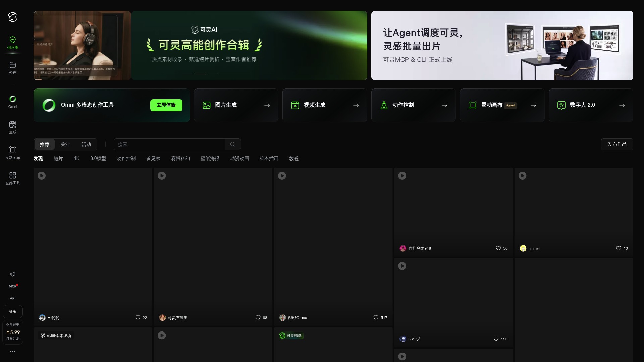
Task: Play the video by AI豹豹
Action: click(x=42, y=176)
